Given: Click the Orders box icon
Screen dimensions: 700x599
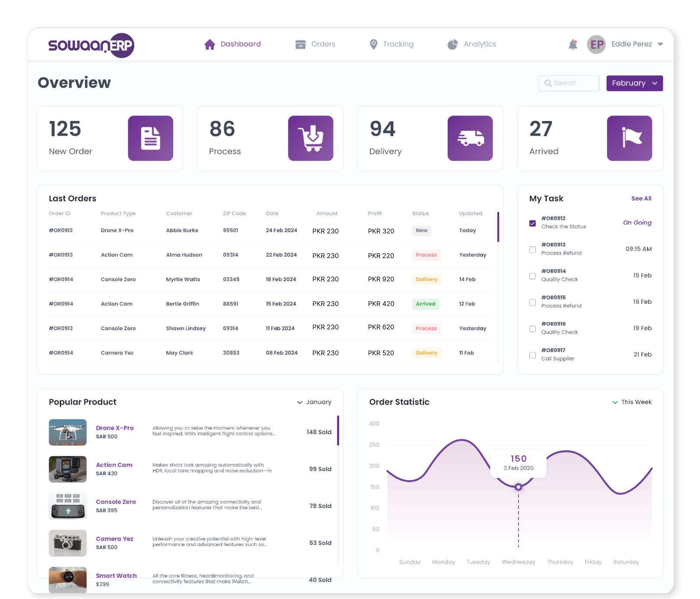Looking at the screenshot, I should coord(300,44).
